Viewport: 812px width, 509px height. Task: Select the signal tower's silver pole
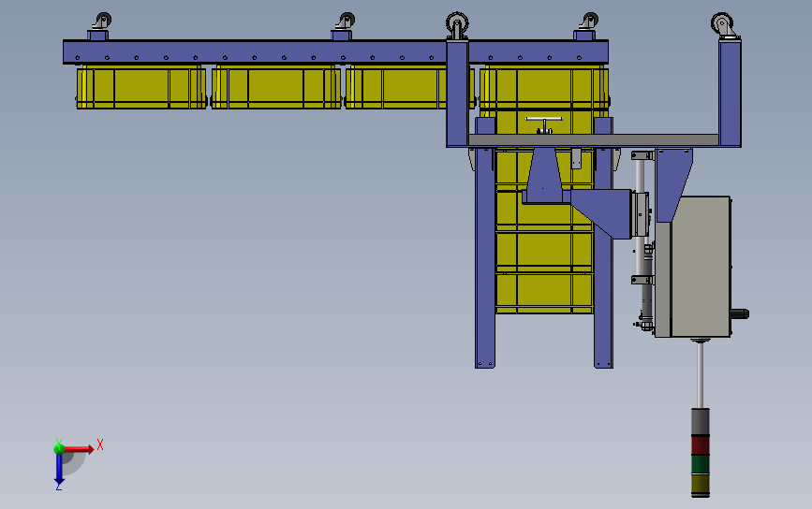point(701,375)
